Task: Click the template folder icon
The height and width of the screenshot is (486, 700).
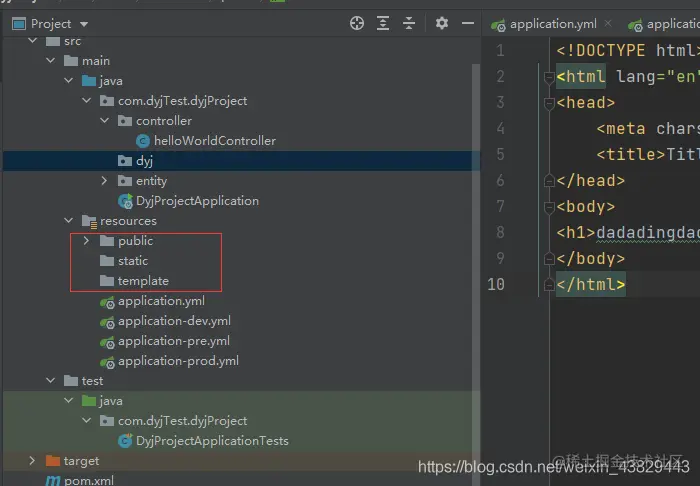Action: tap(107, 281)
